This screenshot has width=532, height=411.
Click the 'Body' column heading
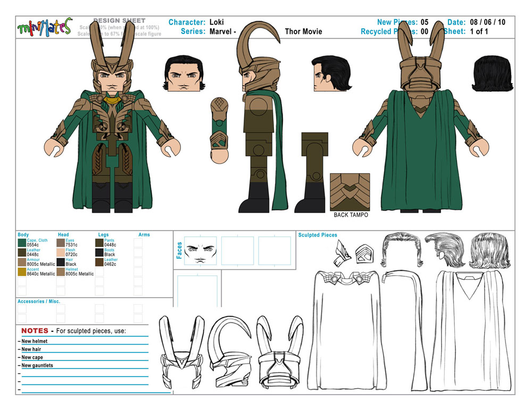(23, 234)
